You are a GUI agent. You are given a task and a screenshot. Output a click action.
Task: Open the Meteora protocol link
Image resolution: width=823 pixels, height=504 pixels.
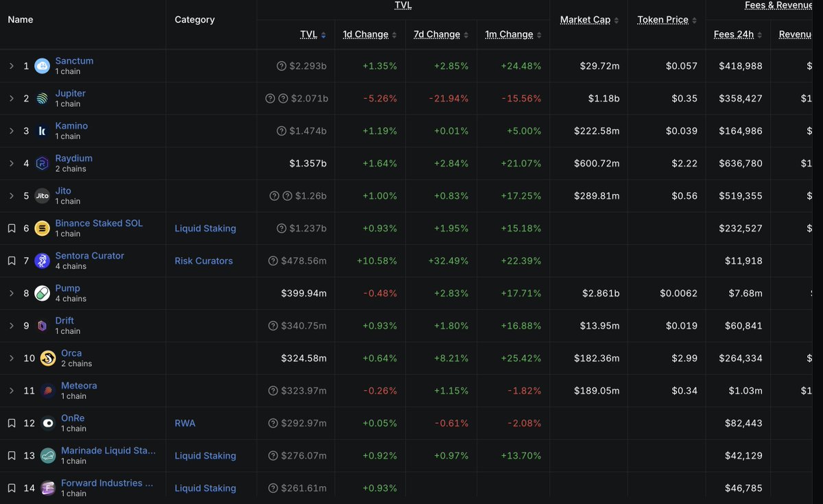tap(79, 385)
